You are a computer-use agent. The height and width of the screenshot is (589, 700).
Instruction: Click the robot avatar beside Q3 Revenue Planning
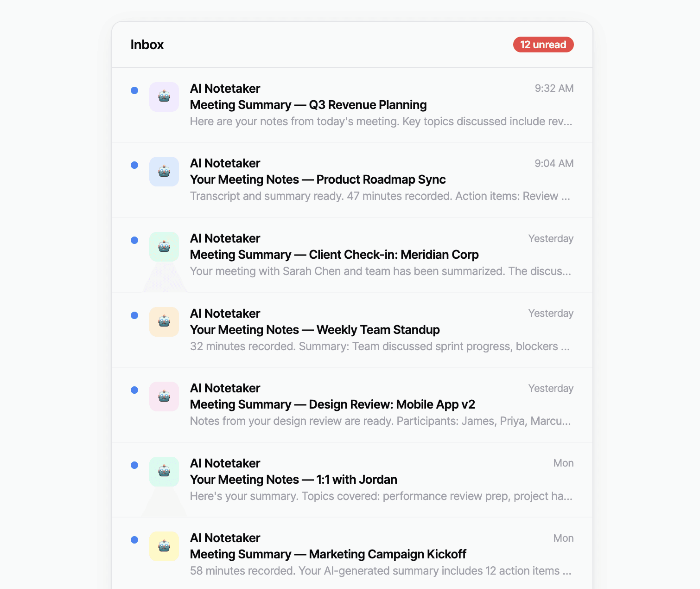click(x=164, y=97)
